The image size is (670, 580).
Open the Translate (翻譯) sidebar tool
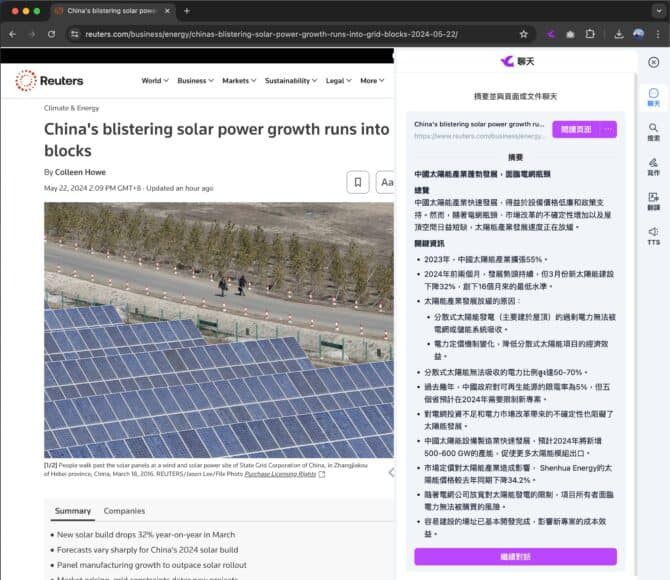653,201
